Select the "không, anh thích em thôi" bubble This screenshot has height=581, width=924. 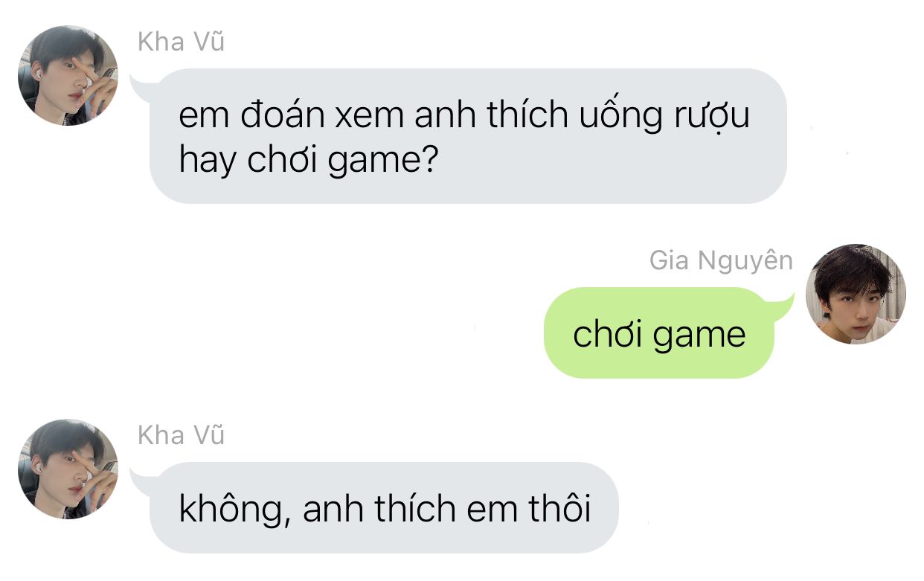point(384,507)
